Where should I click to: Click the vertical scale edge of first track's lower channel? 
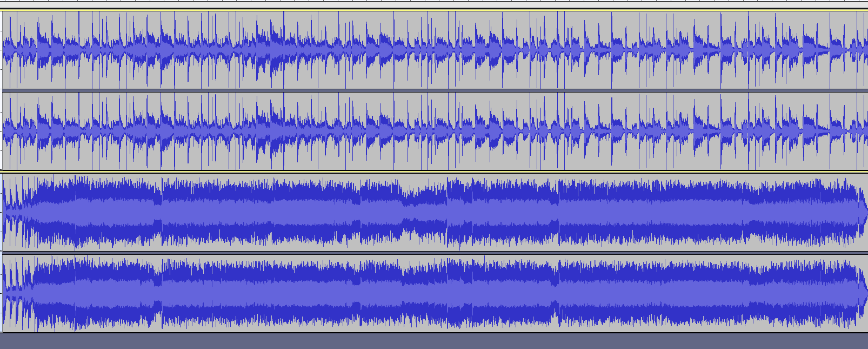(x=2, y=131)
